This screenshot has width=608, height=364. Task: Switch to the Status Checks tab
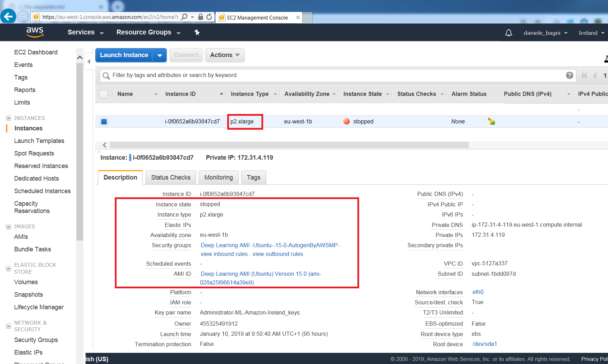pos(171,177)
